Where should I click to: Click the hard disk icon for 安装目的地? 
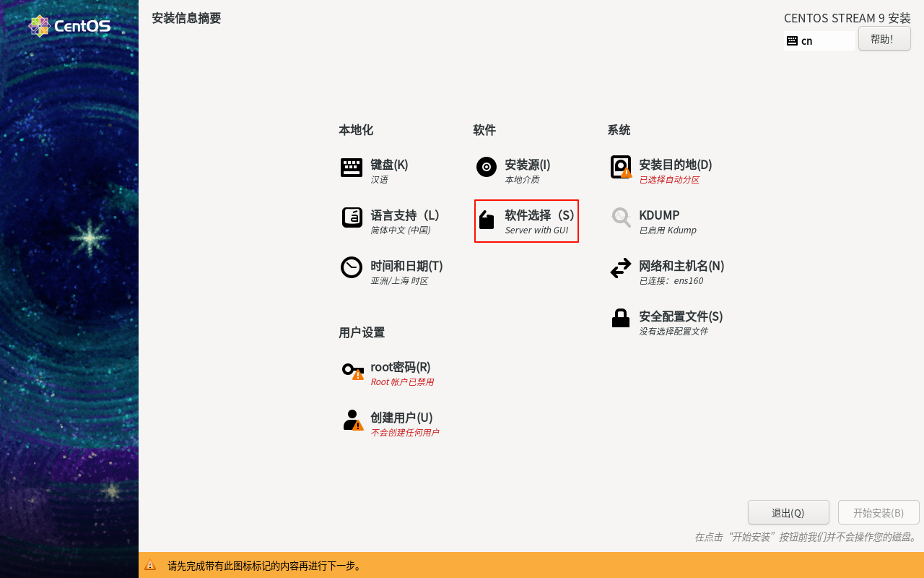click(x=621, y=167)
